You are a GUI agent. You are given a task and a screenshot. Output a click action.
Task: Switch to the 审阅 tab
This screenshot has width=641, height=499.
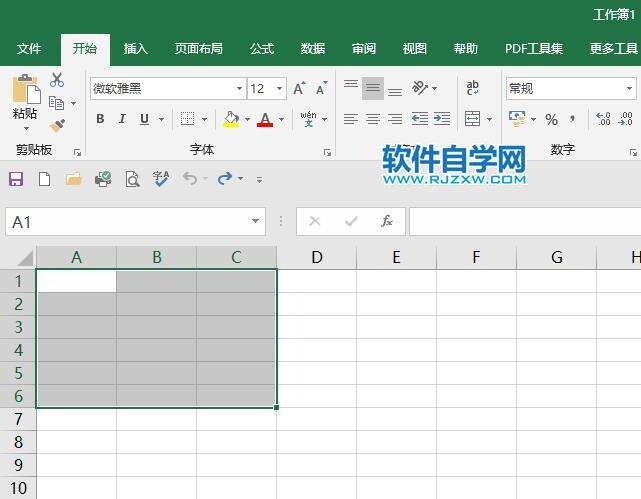coord(364,49)
